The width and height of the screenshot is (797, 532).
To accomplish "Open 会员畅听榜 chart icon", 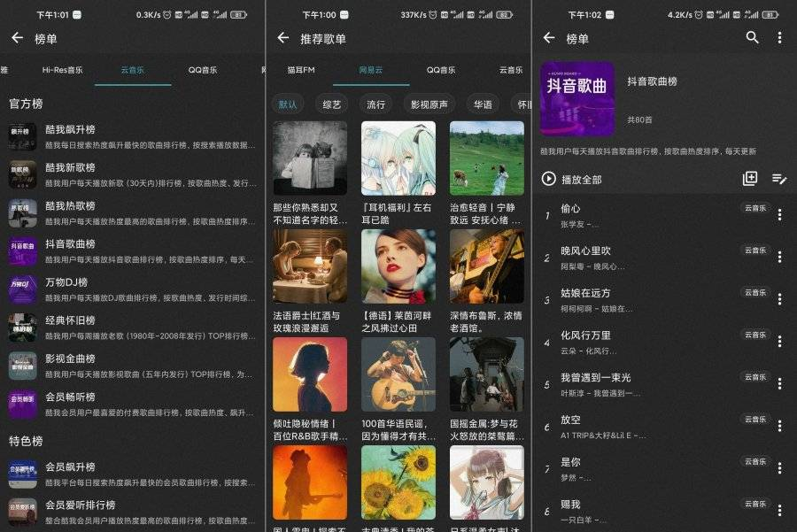I will [x=22, y=405].
